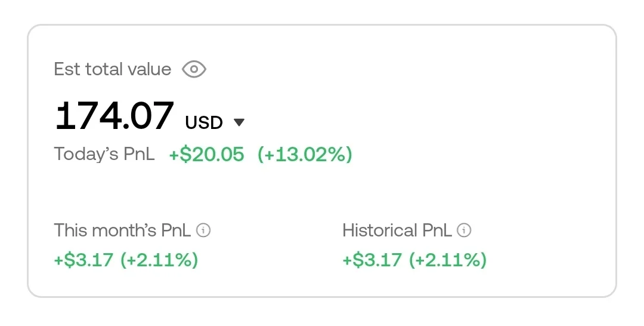The image size is (644, 326).
Task: Click this month's +2.11% percentage
Action: (x=159, y=260)
